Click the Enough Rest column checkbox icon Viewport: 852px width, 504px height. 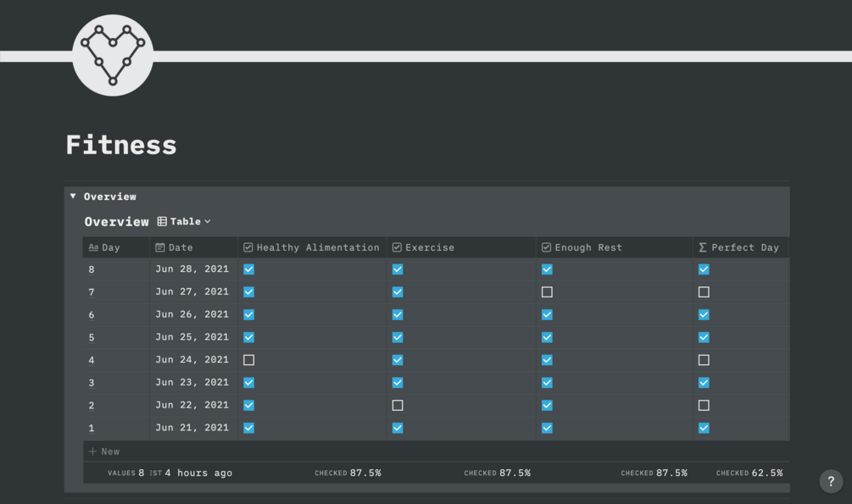(547, 248)
